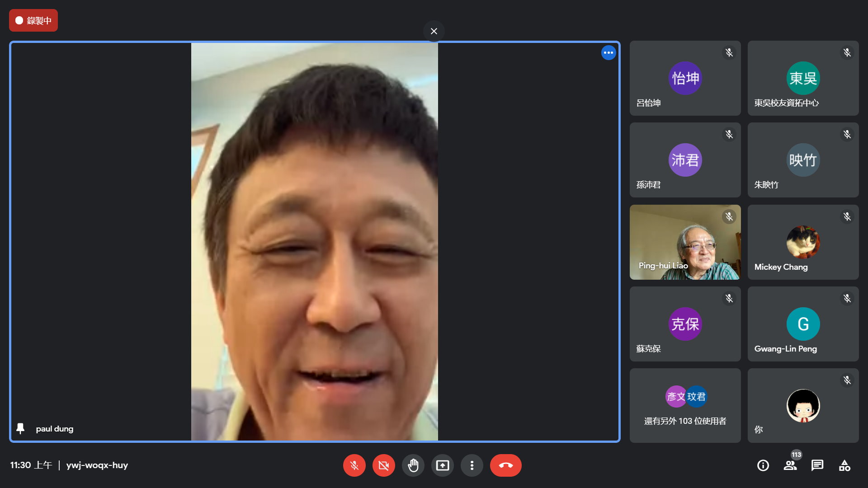
Task: Click the recording indicator badge
Action: click(x=33, y=20)
